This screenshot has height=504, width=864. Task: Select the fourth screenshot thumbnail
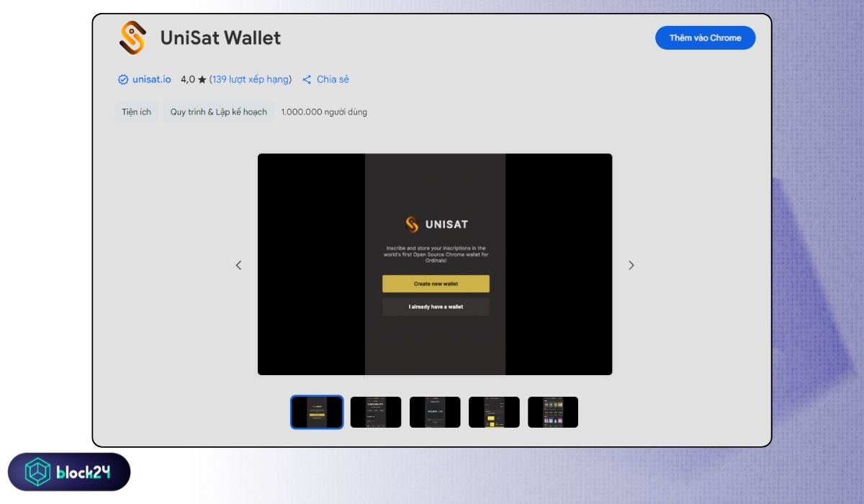pyautogui.click(x=494, y=412)
